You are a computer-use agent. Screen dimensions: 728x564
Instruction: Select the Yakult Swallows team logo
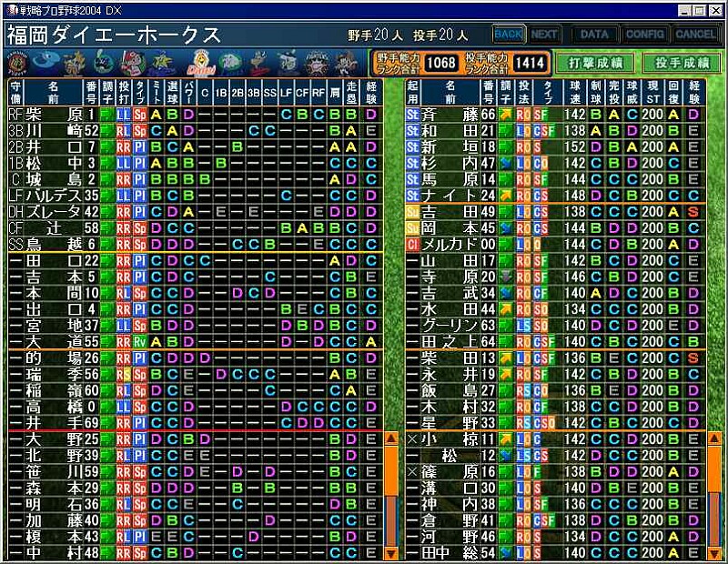point(103,63)
